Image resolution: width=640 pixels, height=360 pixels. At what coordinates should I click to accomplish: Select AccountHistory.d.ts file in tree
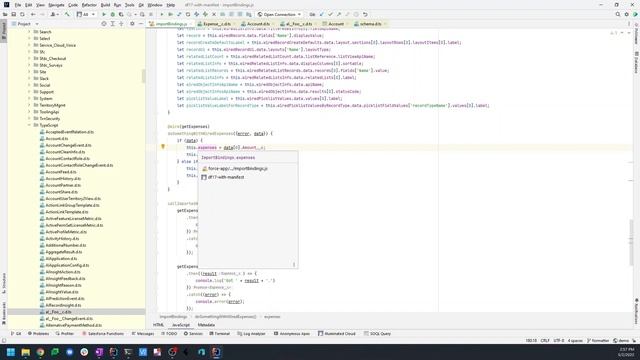coord(63,178)
